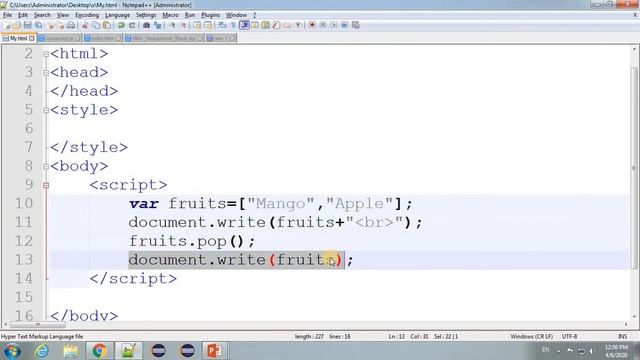The image size is (640, 360).
Task: Zoom out using the toolbar icon
Action: [x=184, y=25]
